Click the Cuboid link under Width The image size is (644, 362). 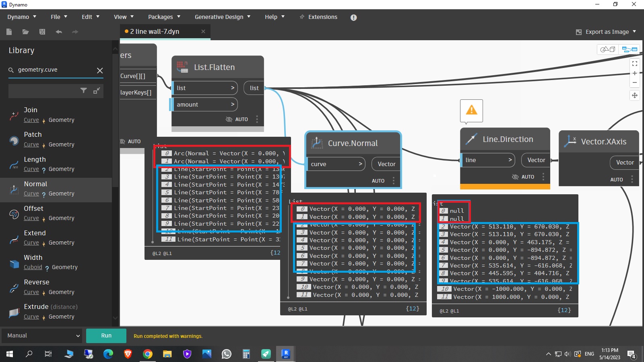pyautogui.click(x=33, y=267)
